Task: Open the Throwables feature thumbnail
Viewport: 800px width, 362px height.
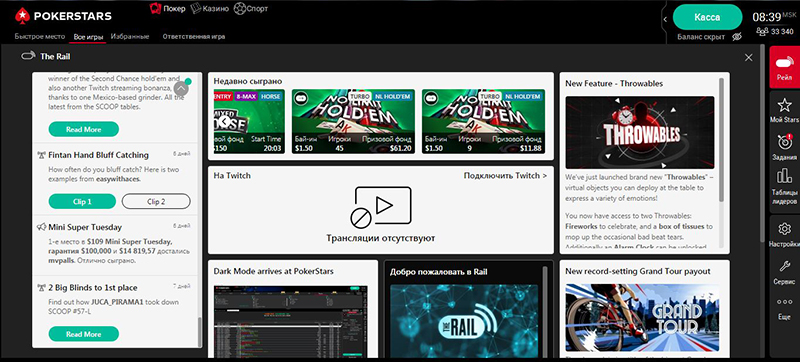Action: (x=640, y=133)
